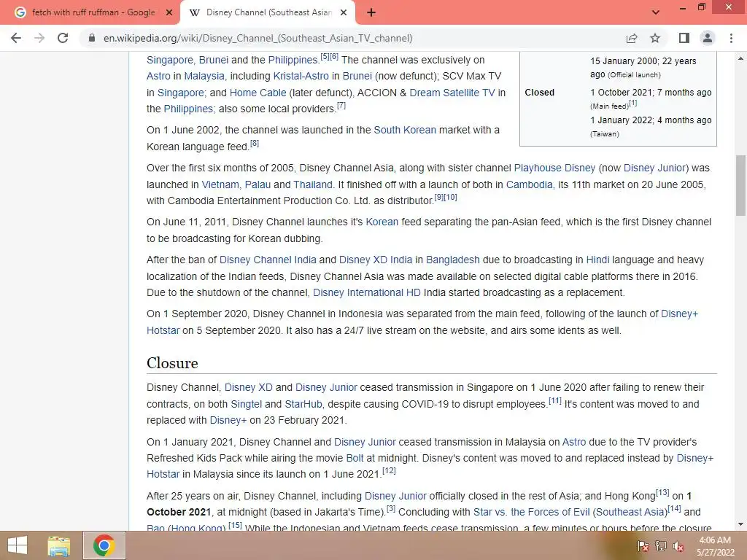Image resolution: width=747 pixels, height=560 pixels.
Task: Jump to citation [7] reference
Action: pos(341,105)
